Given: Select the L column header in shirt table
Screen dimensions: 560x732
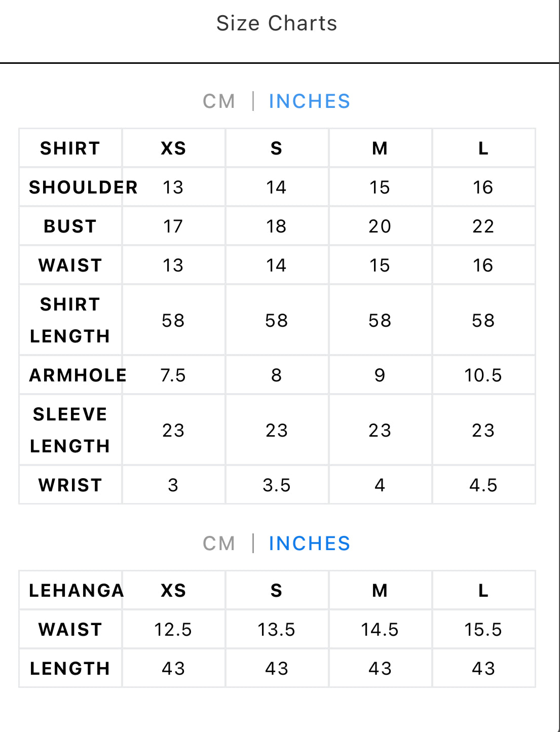Looking at the screenshot, I should tap(483, 148).
